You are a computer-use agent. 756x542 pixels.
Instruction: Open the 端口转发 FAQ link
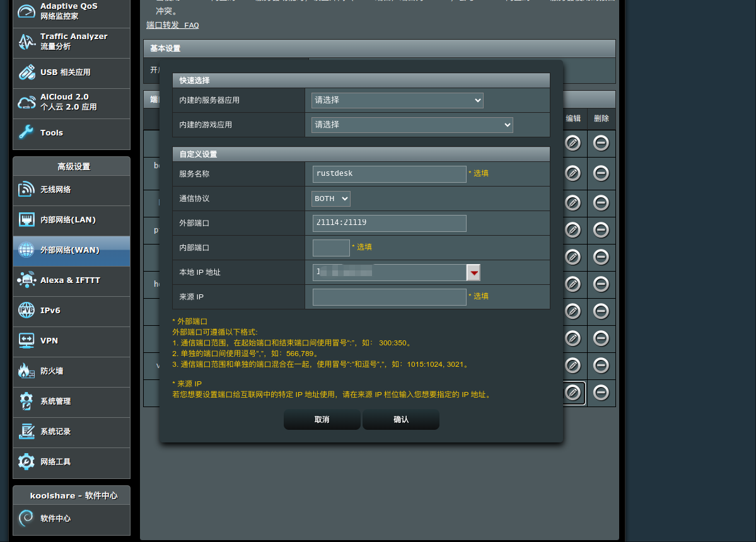click(173, 25)
